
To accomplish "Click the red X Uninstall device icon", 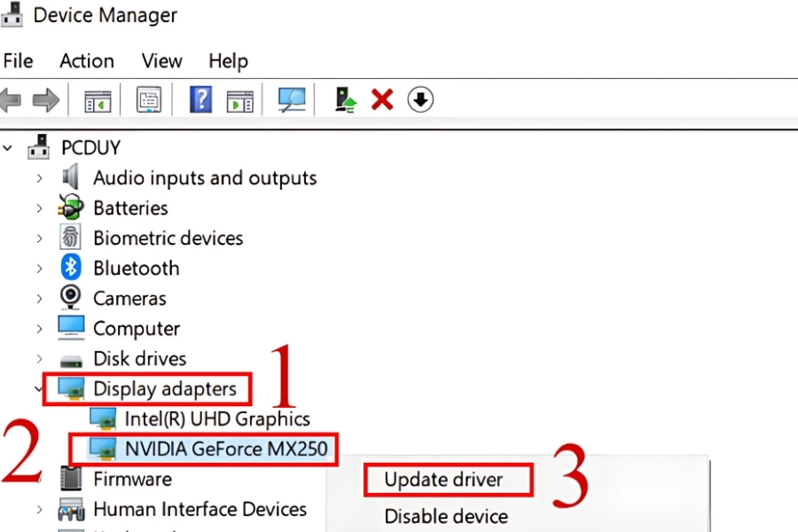I will coord(382,100).
